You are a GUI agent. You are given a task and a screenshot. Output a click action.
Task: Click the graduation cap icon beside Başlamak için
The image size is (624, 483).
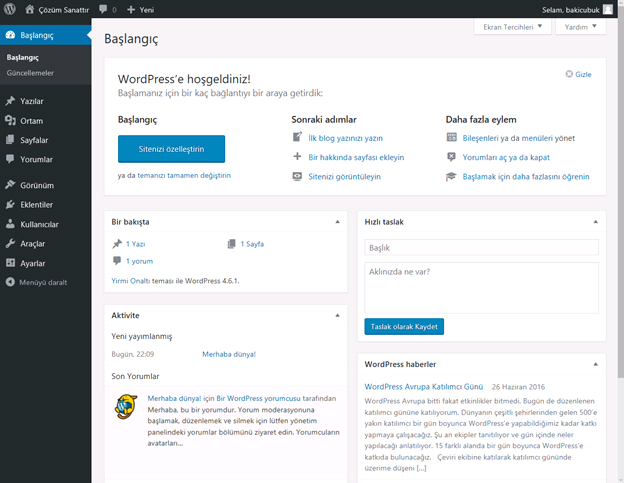[x=451, y=176]
